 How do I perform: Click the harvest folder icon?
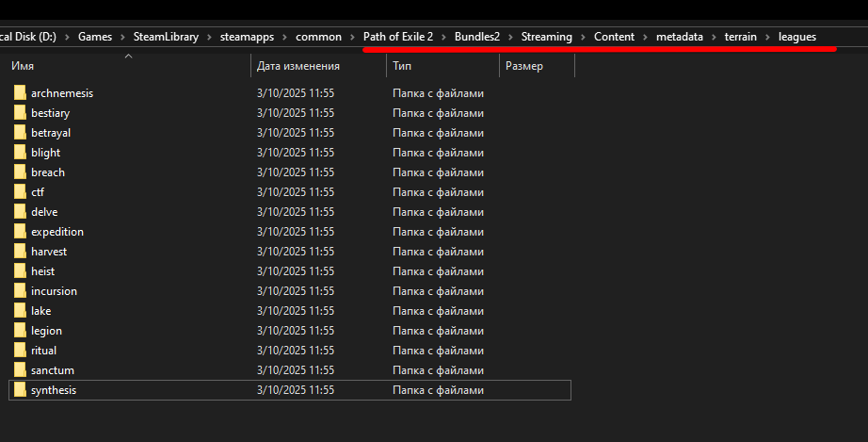pos(20,252)
